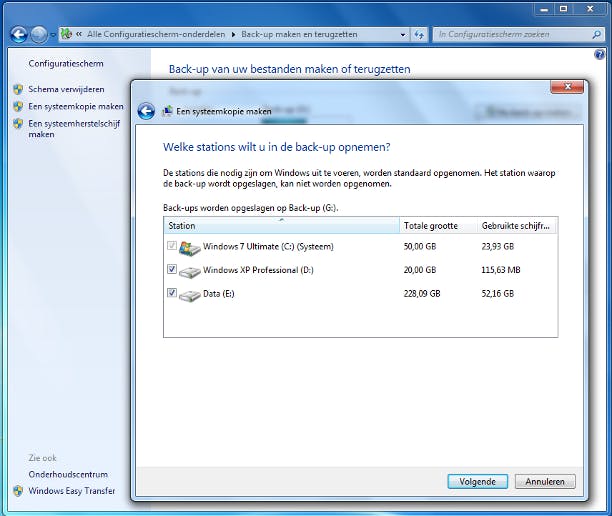This screenshot has height=516, width=612.
Task: Minimize the Control Panel window
Action: click(x=544, y=9)
